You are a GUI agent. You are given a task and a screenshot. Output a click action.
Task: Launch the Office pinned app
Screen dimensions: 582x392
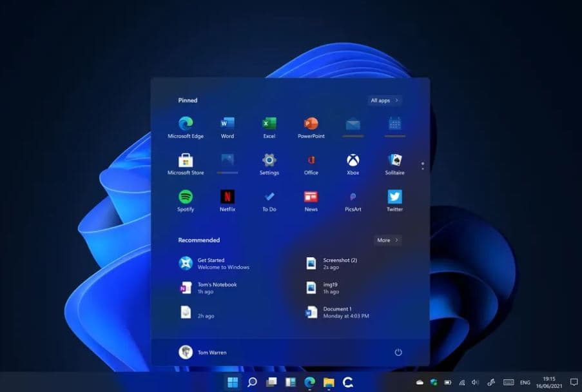(x=311, y=164)
